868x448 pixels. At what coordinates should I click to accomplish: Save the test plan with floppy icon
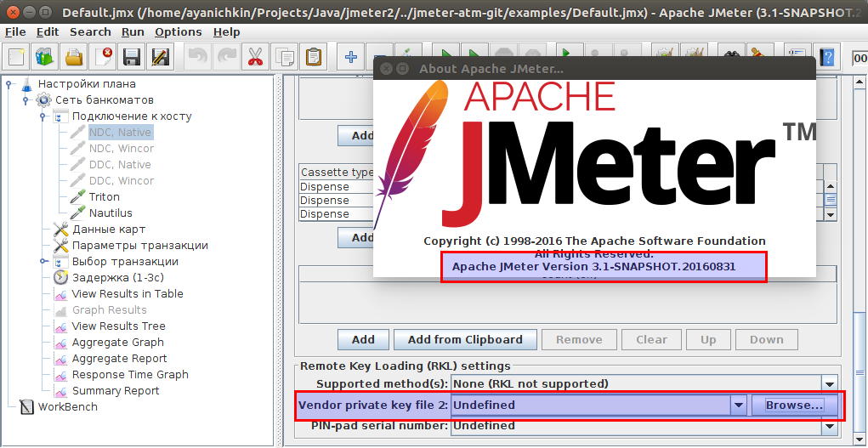[131, 56]
